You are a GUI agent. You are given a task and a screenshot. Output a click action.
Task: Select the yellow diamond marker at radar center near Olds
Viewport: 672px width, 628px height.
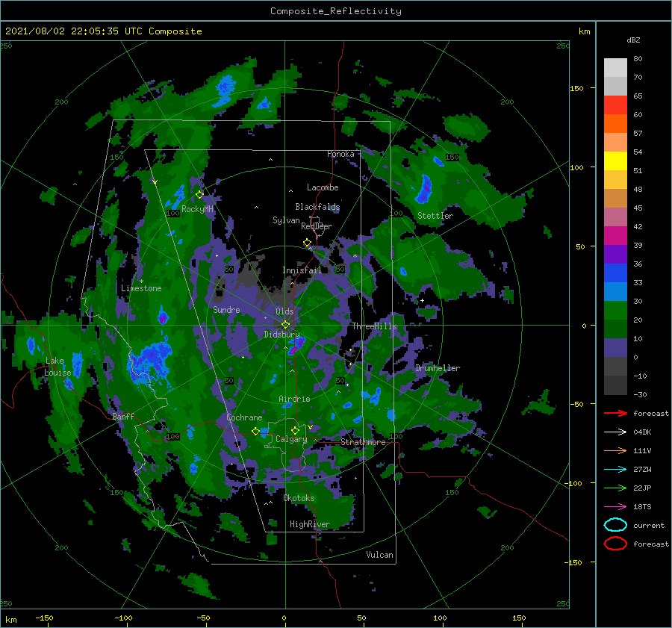click(285, 325)
